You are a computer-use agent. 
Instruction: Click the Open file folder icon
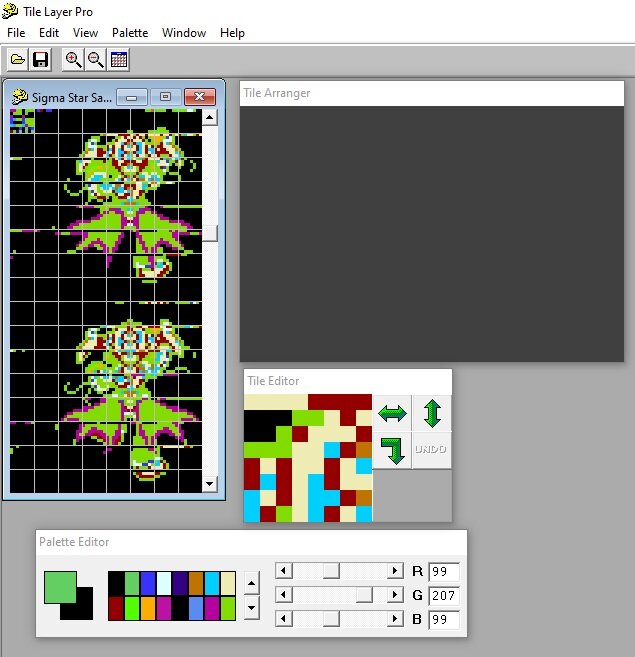[x=18, y=59]
